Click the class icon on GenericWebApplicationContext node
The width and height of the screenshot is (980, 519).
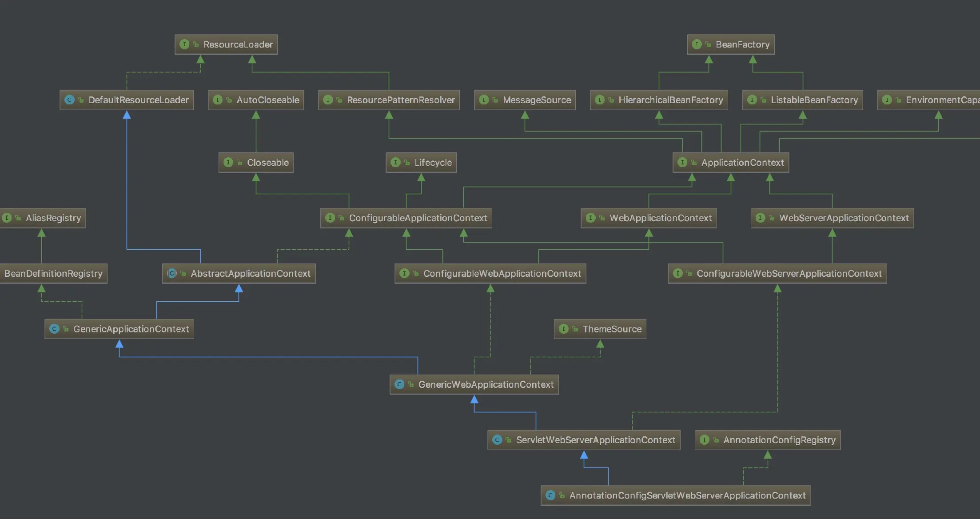399,384
